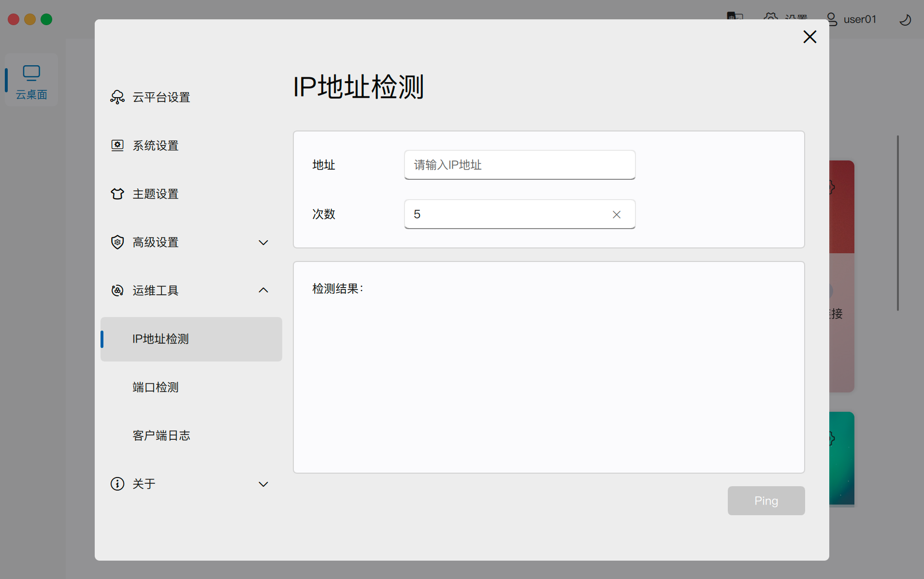Select the 云桌面 sidebar tab
Screen dimensions: 924x579
[x=31, y=81]
